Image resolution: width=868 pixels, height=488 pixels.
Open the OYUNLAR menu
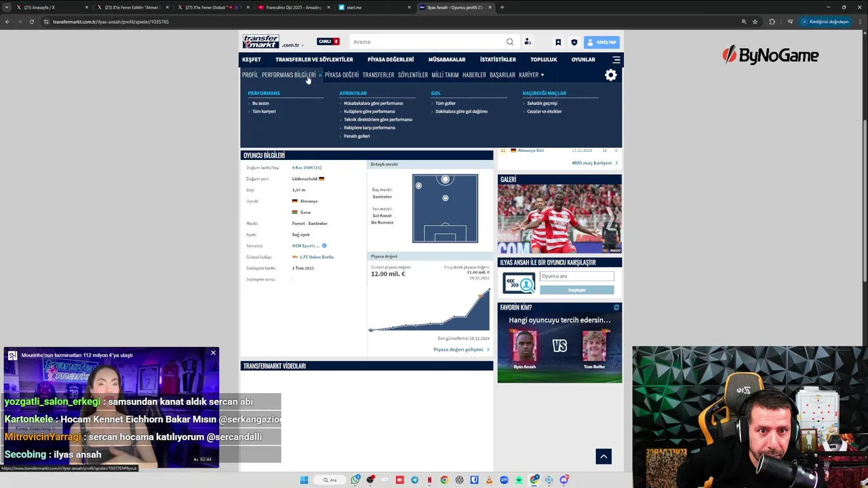tap(583, 60)
